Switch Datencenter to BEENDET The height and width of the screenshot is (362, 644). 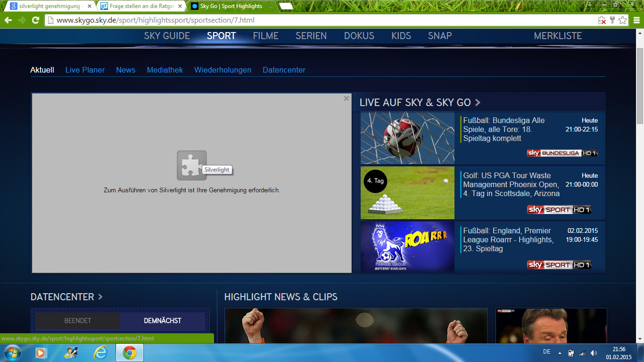78,321
